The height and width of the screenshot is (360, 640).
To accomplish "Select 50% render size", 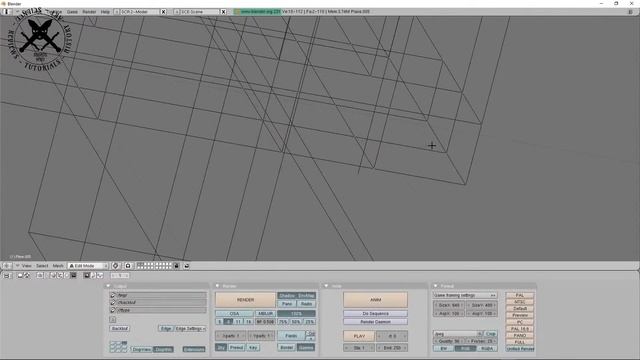I will pos(296,322).
